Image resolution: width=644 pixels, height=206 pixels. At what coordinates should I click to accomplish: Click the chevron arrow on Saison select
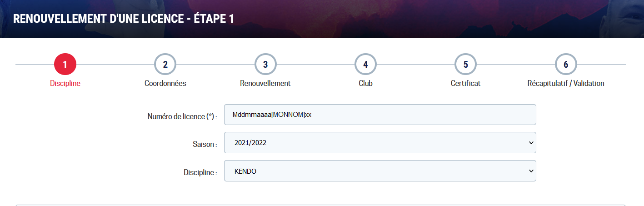(531, 143)
